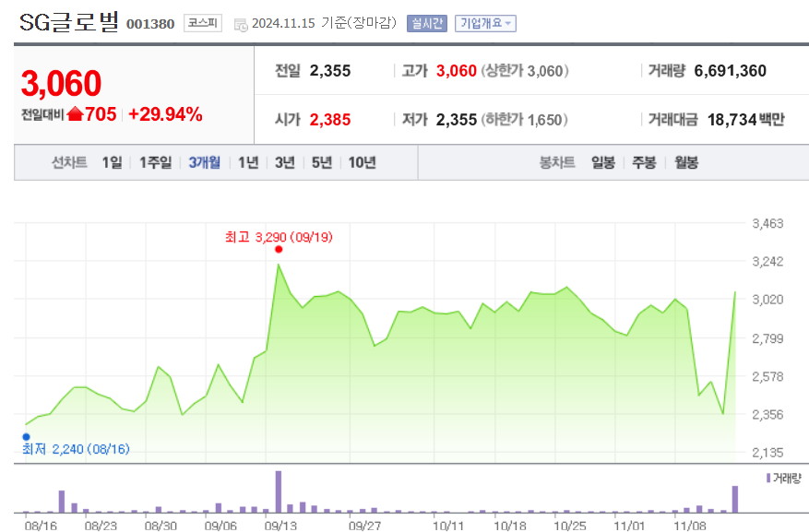Click the 11/08 x-axis date label

pos(690,526)
